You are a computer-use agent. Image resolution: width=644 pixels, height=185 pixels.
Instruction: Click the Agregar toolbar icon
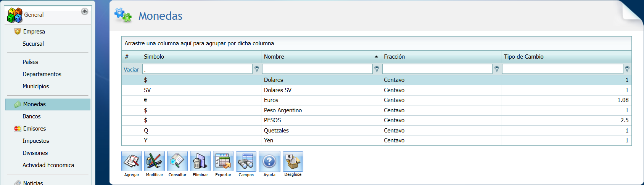click(132, 161)
